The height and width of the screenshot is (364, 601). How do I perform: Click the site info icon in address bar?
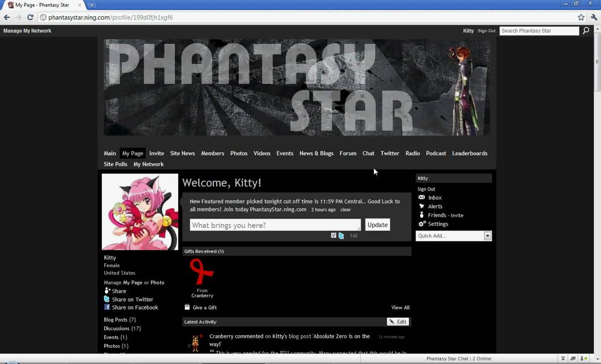pos(43,17)
